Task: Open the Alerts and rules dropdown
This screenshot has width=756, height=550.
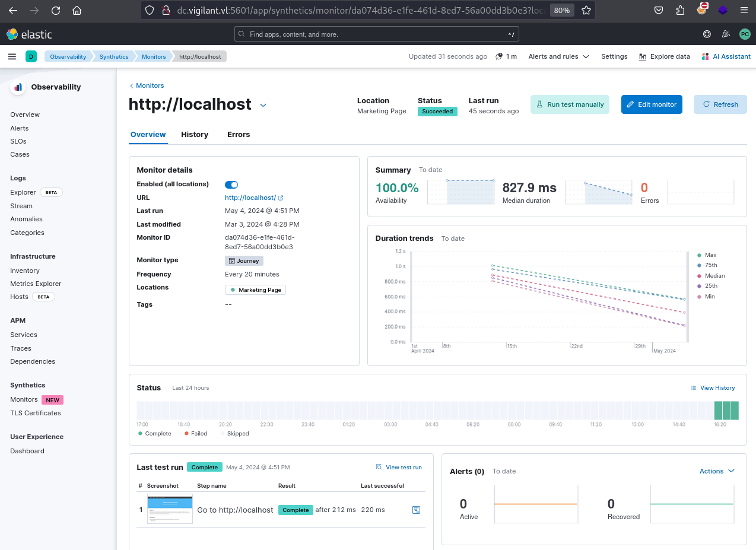Action: tap(558, 56)
